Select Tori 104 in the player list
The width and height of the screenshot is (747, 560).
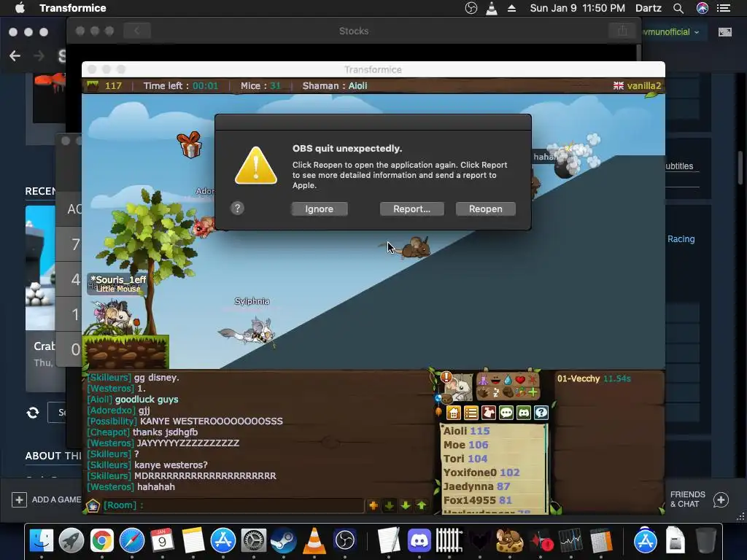pyautogui.click(x=465, y=459)
